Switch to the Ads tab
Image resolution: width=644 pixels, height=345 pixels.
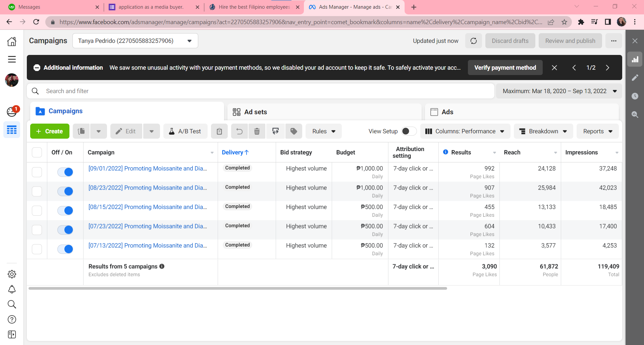click(x=522, y=112)
